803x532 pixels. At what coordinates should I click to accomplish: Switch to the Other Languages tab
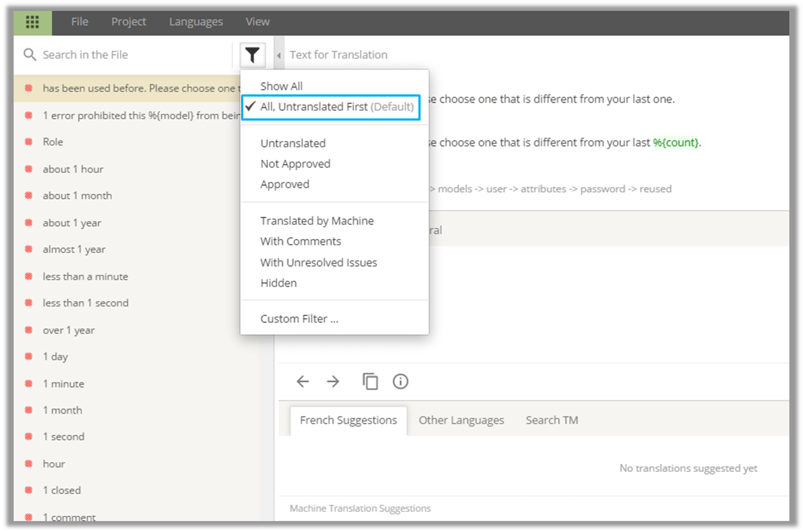(461, 420)
